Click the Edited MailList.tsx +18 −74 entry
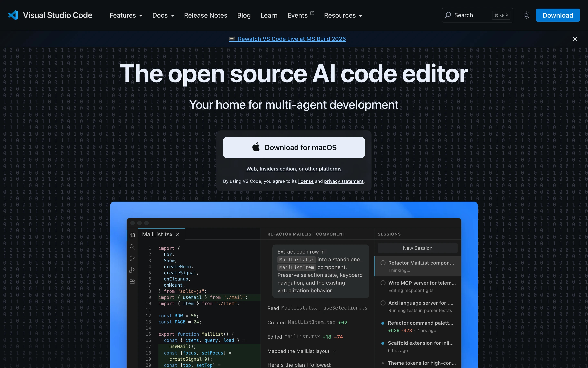The width and height of the screenshot is (588, 368). pyautogui.click(x=305, y=337)
